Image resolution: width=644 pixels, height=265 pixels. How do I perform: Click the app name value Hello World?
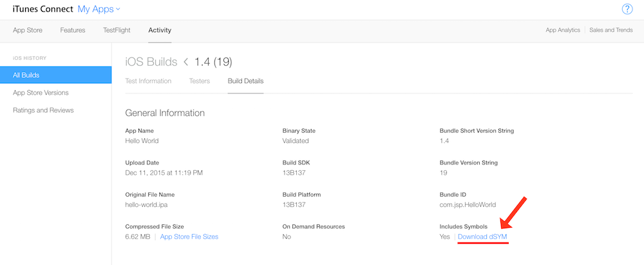coord(142,141)
